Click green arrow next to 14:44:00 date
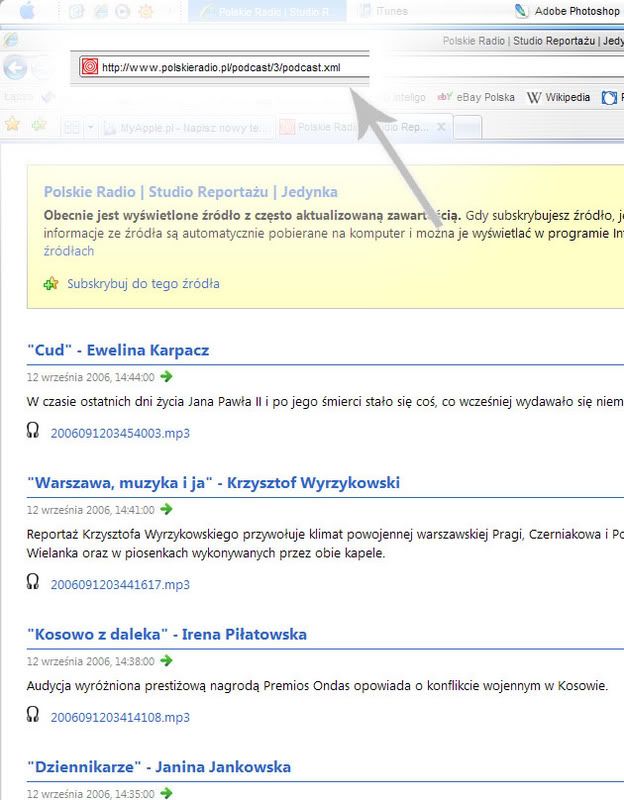The image size is (624, 800). 166,377
